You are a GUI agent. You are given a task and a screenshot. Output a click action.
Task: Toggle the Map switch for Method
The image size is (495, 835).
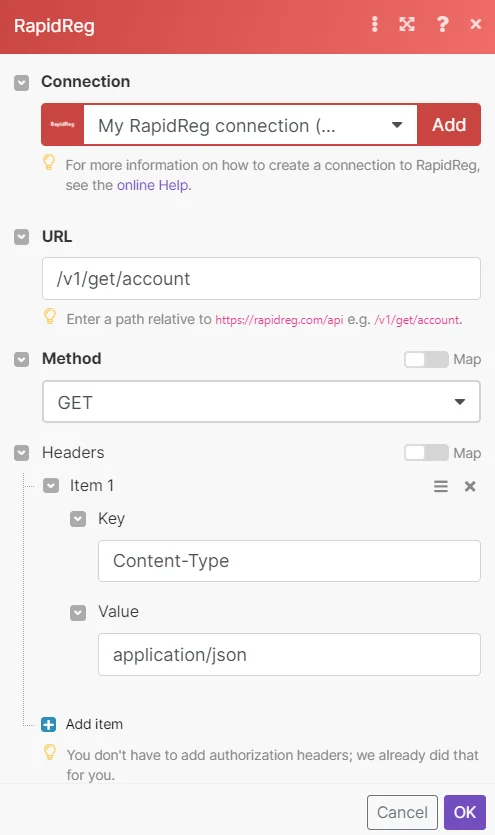click(x=426, y=359)
